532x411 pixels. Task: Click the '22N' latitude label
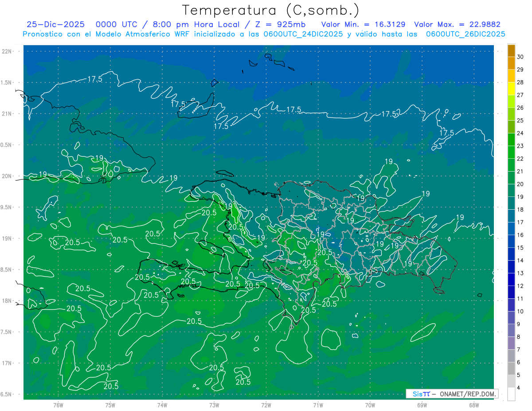[x=7, y=51]
